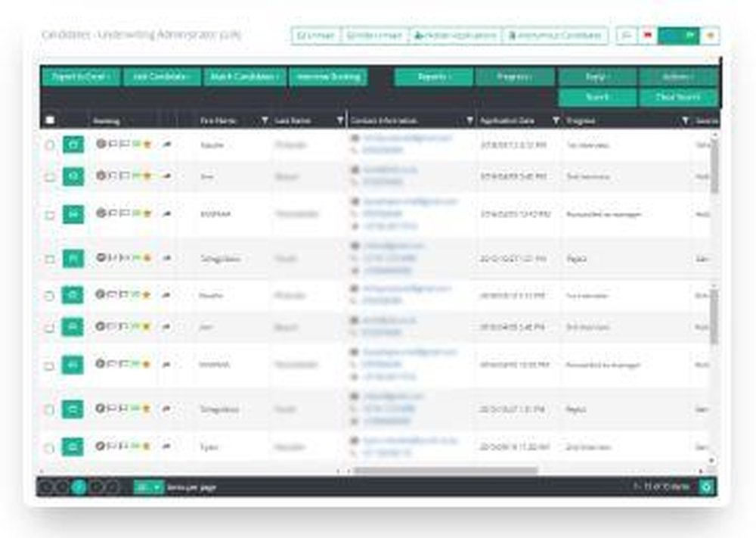
Task: Go to the next page in pager
Action: point(97,487)
